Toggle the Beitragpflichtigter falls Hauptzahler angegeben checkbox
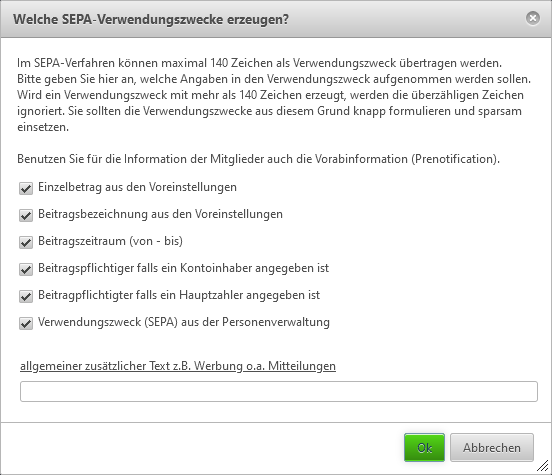 click(x=26, y=296)
